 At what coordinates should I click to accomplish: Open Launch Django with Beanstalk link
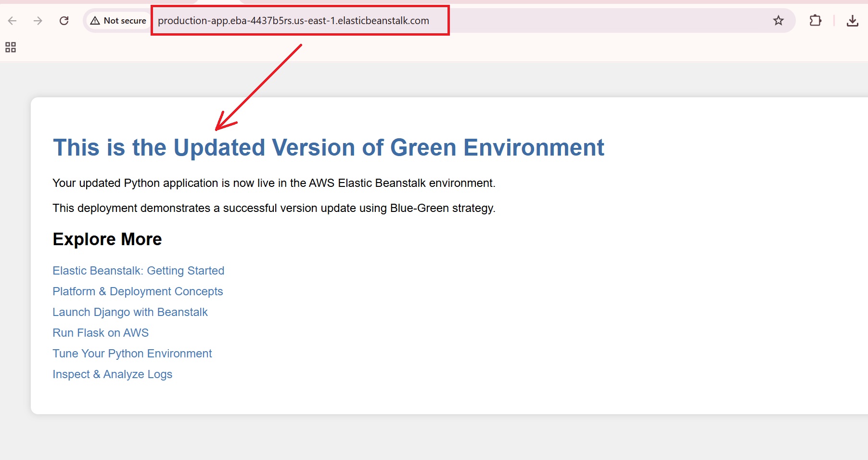(130, 312)
